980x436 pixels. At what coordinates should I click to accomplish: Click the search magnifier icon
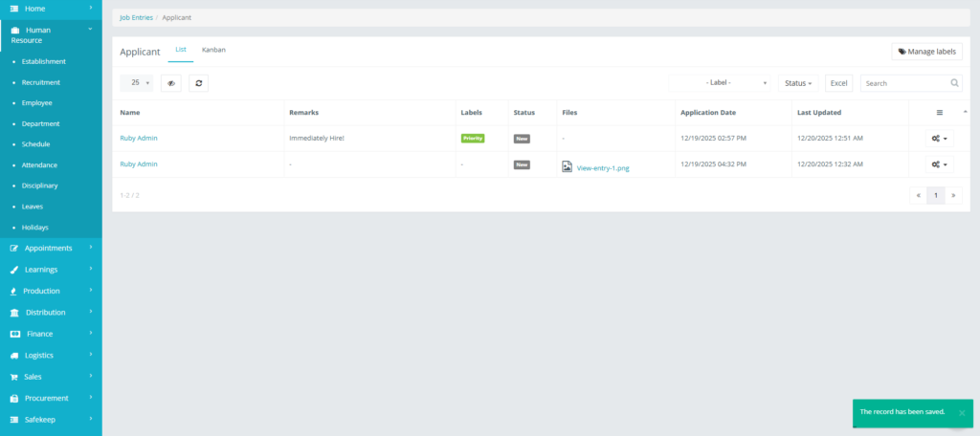coord(953,83)
